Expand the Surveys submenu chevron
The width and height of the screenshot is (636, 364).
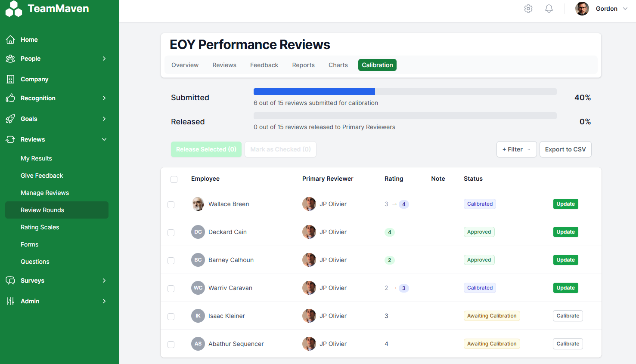click(x=104, y=281)
